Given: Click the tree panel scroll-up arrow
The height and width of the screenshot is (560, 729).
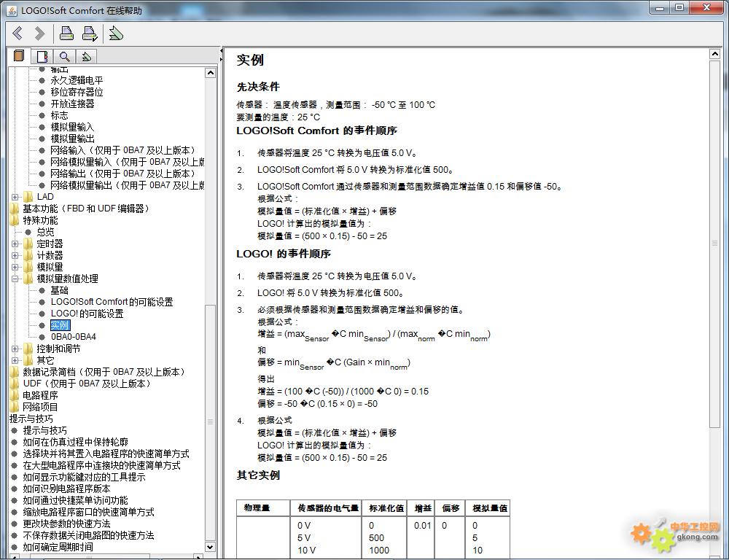Looking at the screenshot, I should coord(210,73).
